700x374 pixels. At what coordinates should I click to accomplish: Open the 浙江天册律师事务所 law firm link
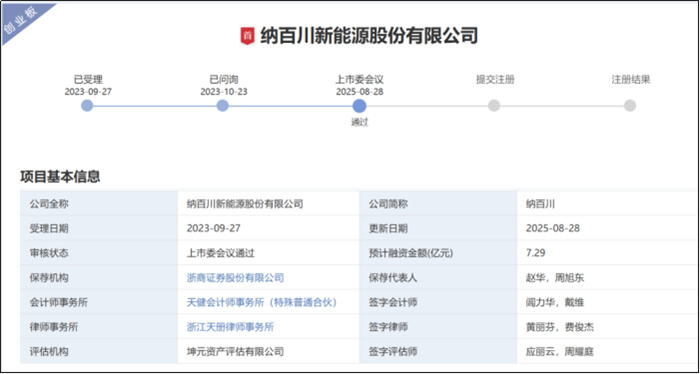click(x=230, y=327)
